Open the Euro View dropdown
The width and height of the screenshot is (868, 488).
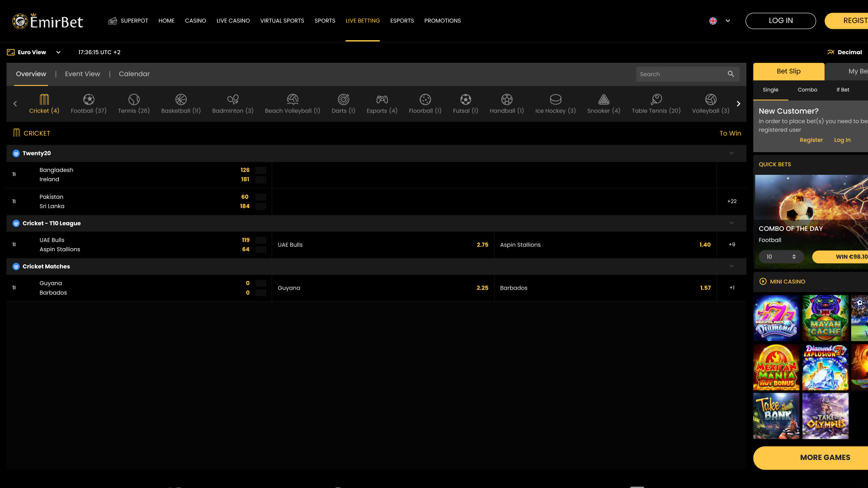pyautogui.click(x=58, y=52)
